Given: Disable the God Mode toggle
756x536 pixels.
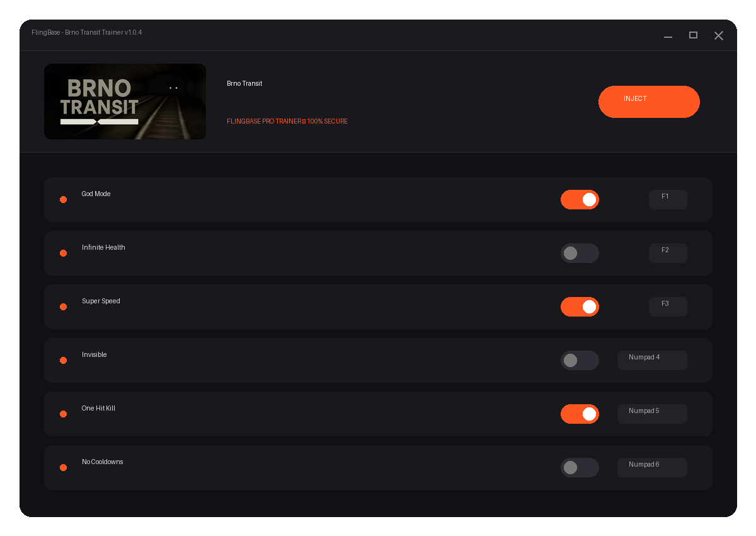Looking at the screenshot, I should pos(580,199).
